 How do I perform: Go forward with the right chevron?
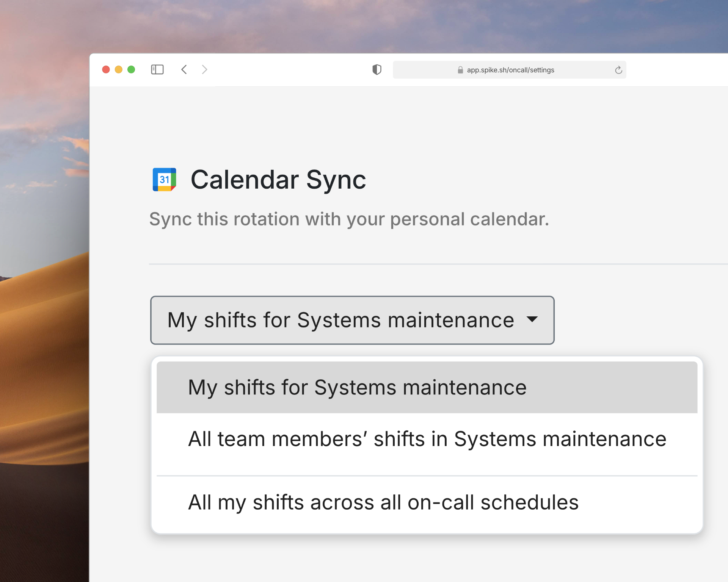(204, 70)
